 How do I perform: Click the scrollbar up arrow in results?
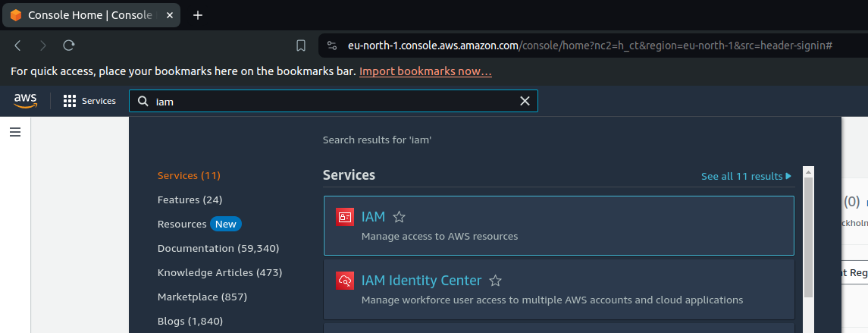(808, 171)
